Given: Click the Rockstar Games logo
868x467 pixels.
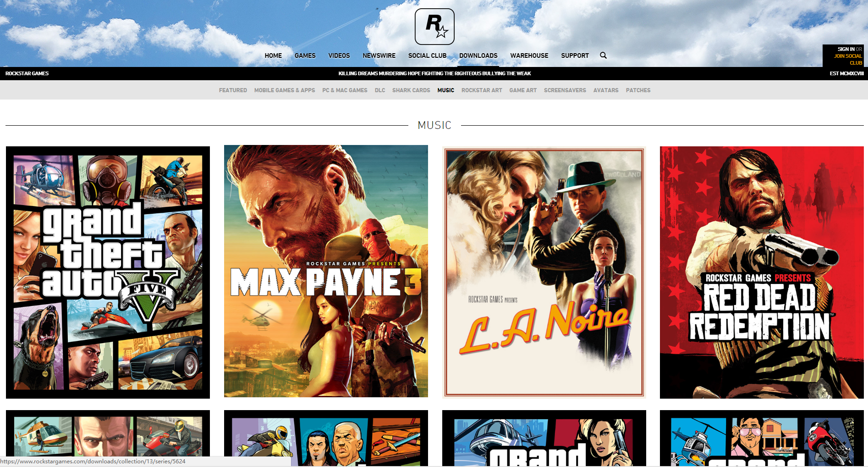Looking at the screenshot, I should pos(434,27).
